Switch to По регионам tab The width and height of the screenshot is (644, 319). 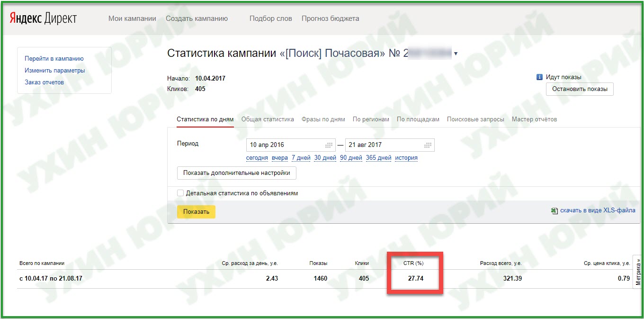[x=371, y=119]
